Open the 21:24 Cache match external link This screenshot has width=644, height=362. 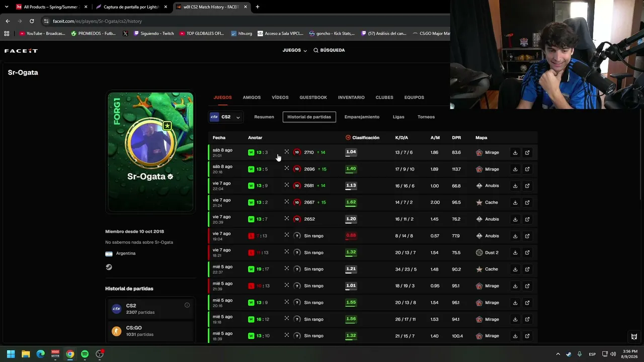click(527, 202)
